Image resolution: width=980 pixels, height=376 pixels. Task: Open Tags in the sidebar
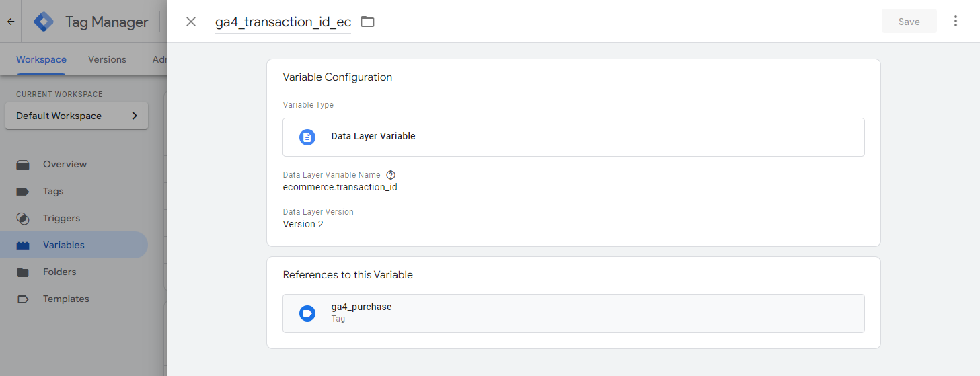[53, 191]
